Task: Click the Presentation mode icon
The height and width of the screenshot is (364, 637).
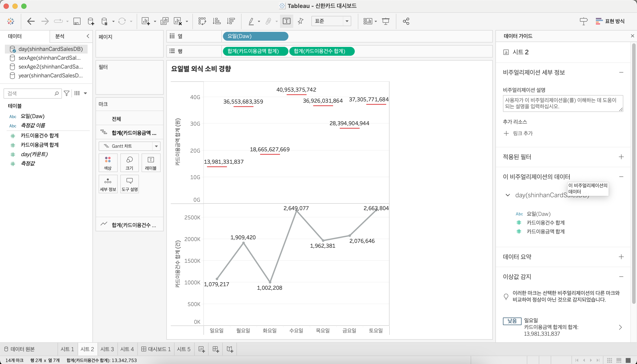Action: (x=386, y=21)
